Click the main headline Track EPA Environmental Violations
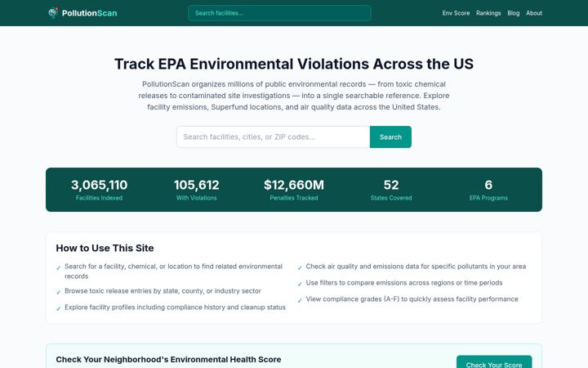The width and height of the screenshot is (588, 368). pos(294,64)
